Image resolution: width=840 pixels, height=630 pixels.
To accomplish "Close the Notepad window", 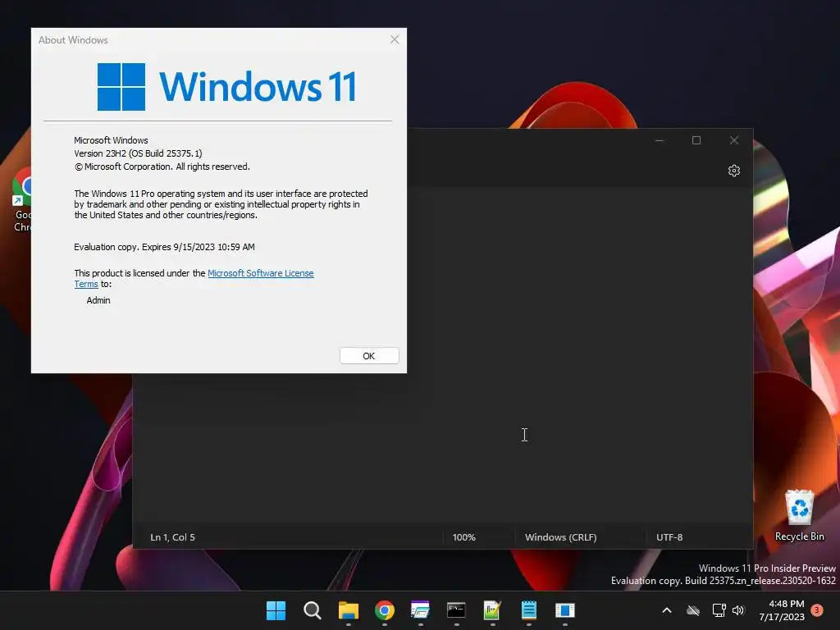I will coord(734,140).
